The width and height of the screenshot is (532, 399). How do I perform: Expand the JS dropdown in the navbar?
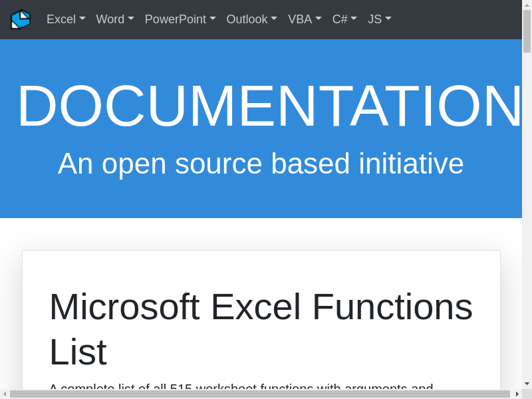tap(380, 19)
